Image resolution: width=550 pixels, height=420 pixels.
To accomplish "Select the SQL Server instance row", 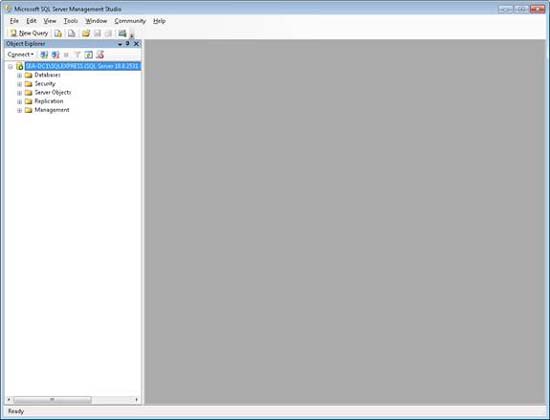I will point(83,66).
